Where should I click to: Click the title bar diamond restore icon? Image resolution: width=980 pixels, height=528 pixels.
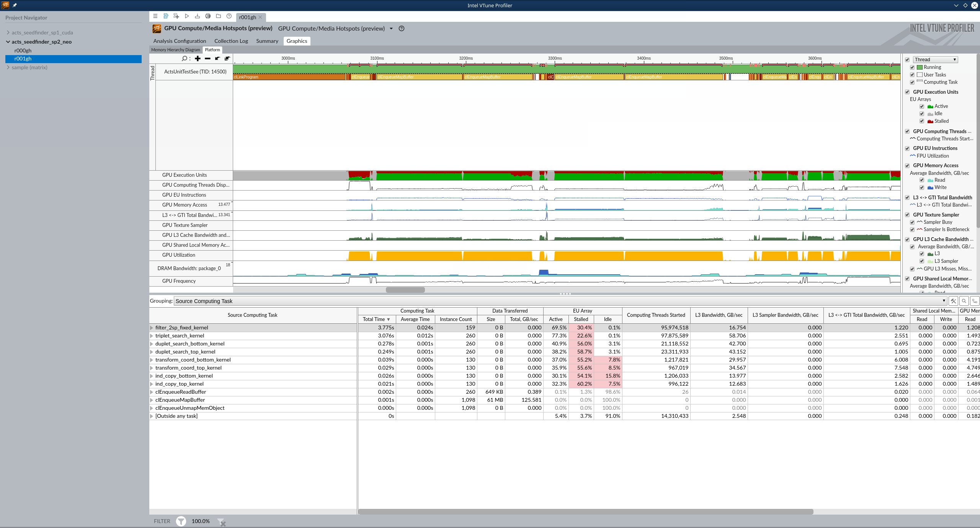point(965,5)
